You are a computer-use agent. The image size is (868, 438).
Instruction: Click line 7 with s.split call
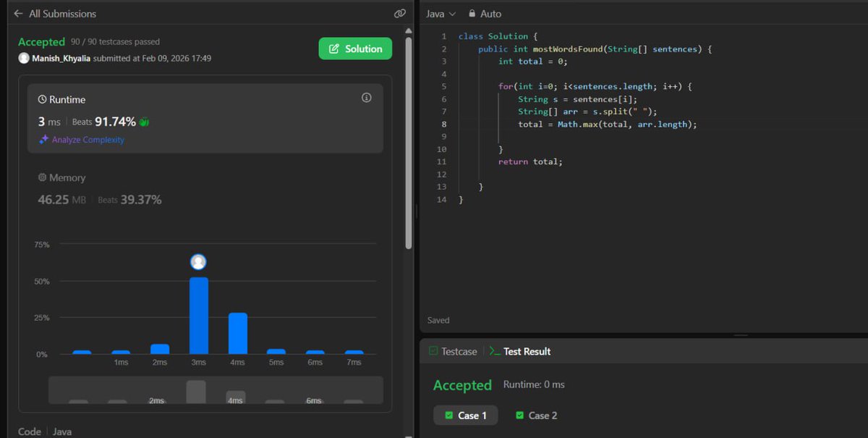click(587, 111)
